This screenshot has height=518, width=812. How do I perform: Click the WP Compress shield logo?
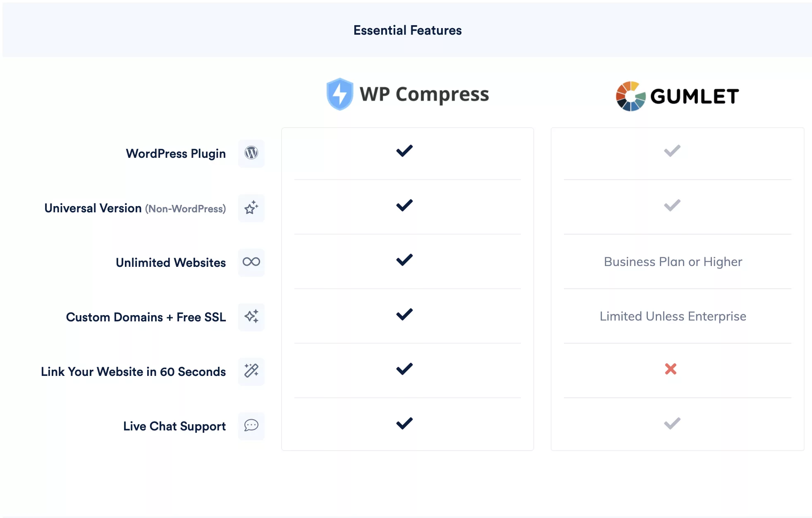pyautogui.click(x=340, y=94)
